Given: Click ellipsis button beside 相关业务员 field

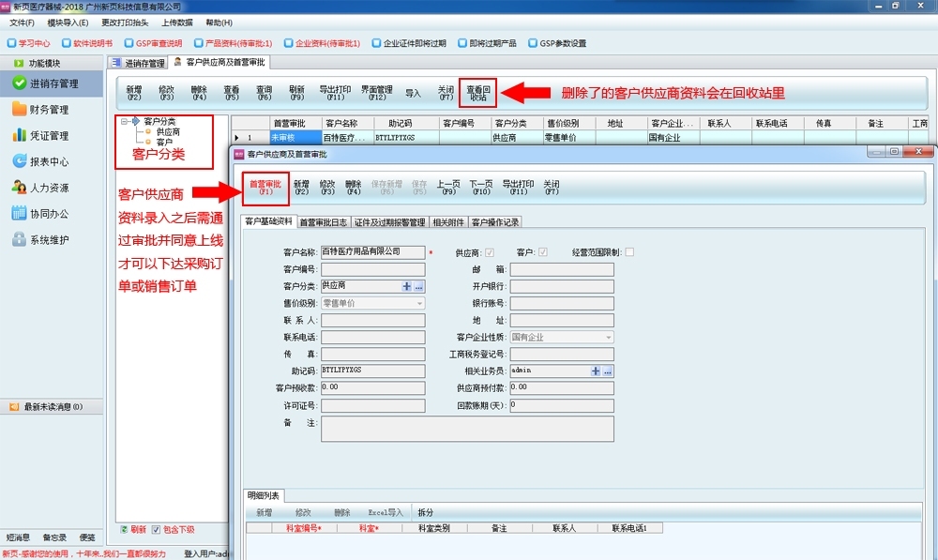Looking at the screenshot, I should (x=607, y=371).
